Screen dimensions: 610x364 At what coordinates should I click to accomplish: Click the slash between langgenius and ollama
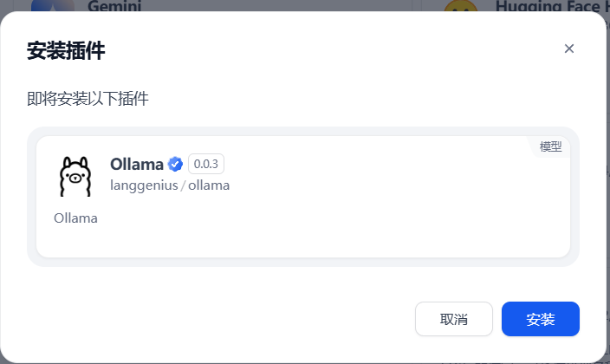pos(183,185)
